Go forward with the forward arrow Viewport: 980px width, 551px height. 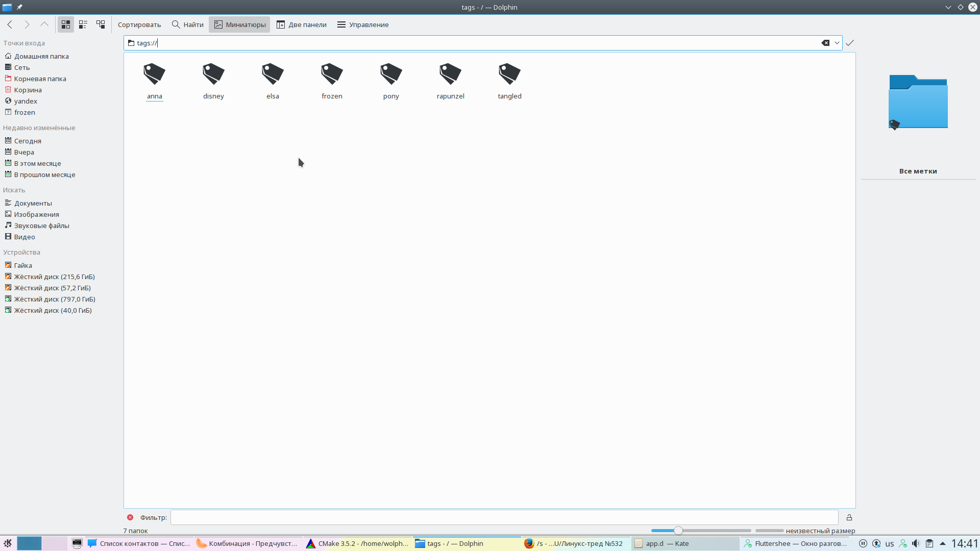pyautogui.click(x=27, y=24)
